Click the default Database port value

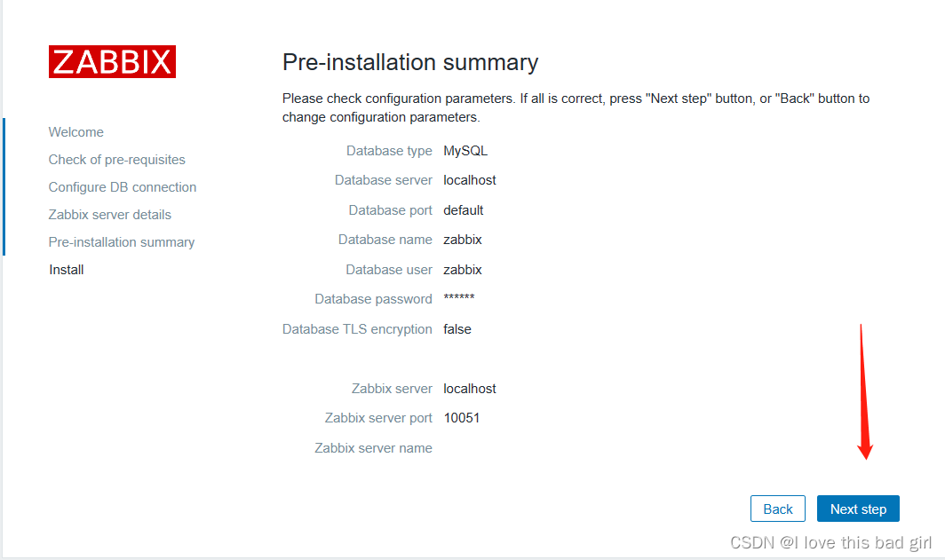(465, 209)
